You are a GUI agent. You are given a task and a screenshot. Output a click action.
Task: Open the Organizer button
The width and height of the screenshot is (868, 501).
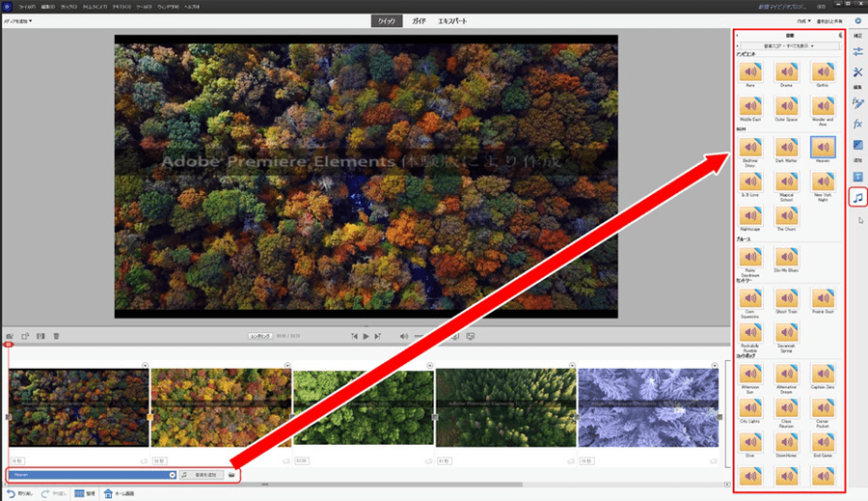click(x=85, y=493)
